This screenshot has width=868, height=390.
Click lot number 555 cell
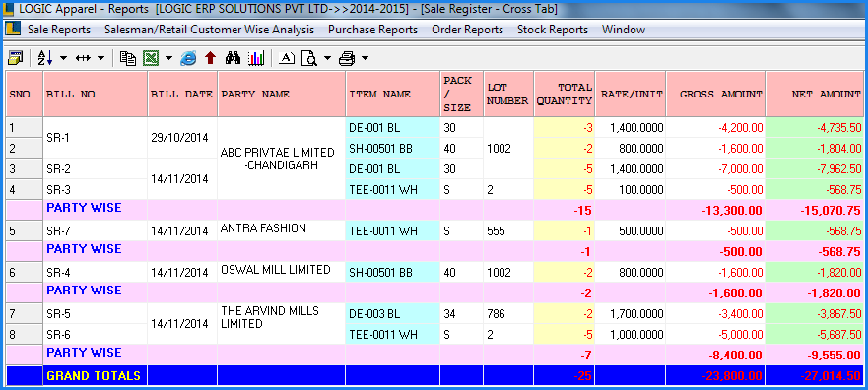click(508, 230)
